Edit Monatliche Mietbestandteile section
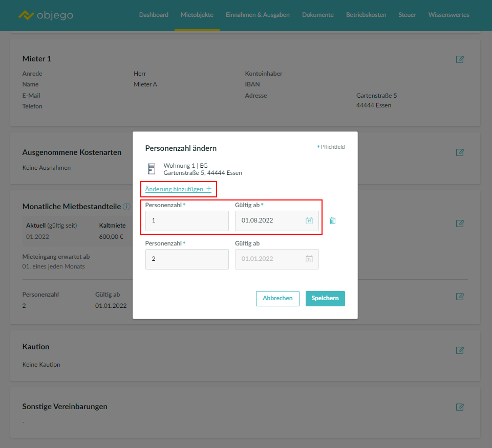Viewport: 492px width, 448px height. (x=460, y=223)
